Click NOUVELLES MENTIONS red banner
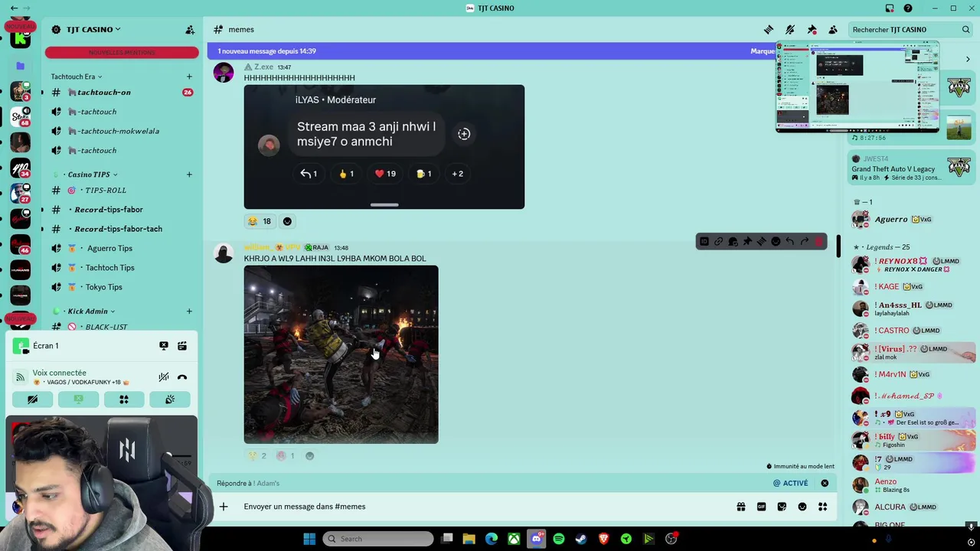The height and width of the screenshot is (551, 980). point(122,53)
